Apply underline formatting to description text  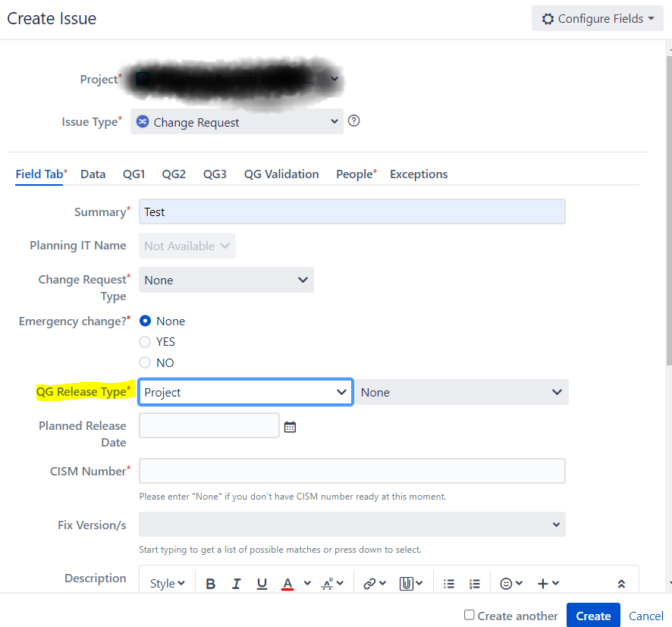(262, 583)
